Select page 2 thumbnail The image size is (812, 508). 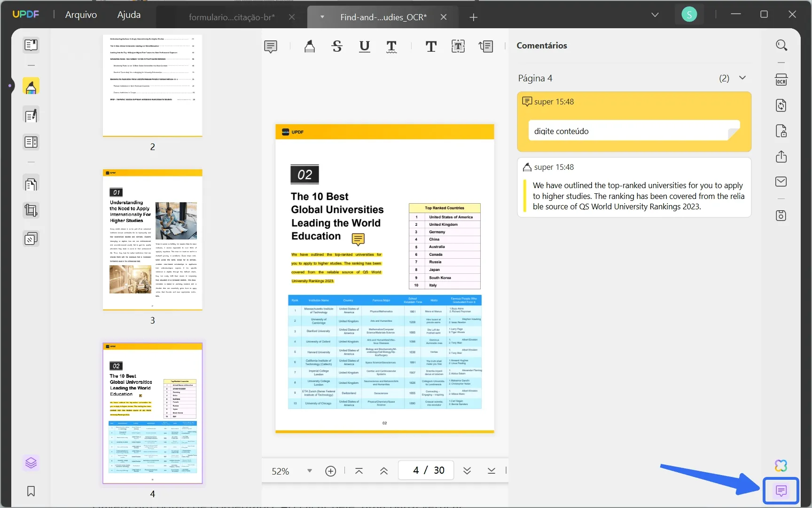click(x=153, y=86)
